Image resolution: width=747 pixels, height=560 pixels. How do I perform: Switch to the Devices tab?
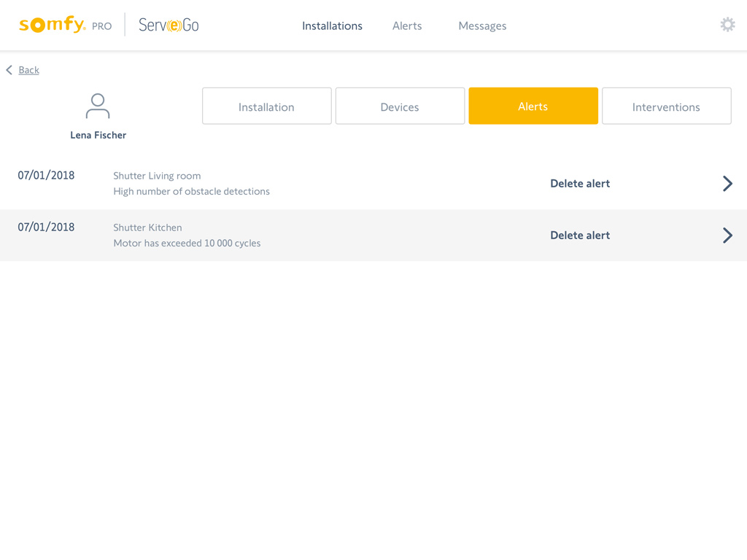tap(400, 106)
